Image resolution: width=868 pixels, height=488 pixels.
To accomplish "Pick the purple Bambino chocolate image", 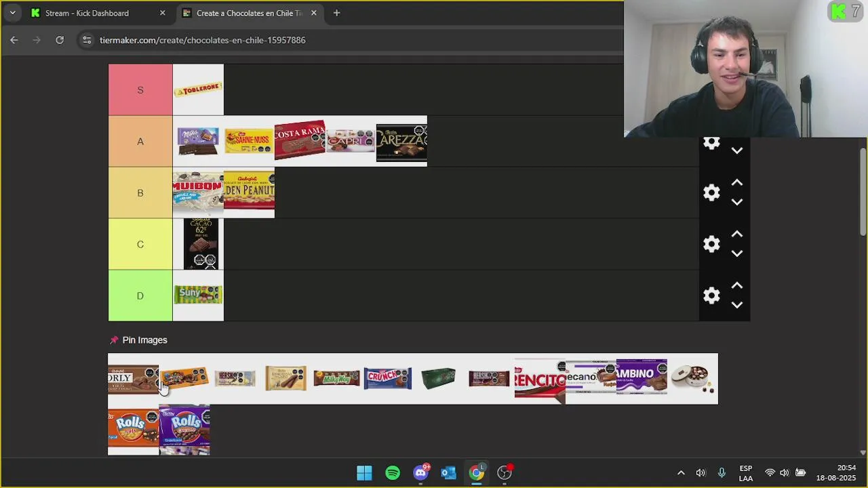I will (x=642, y=379).
